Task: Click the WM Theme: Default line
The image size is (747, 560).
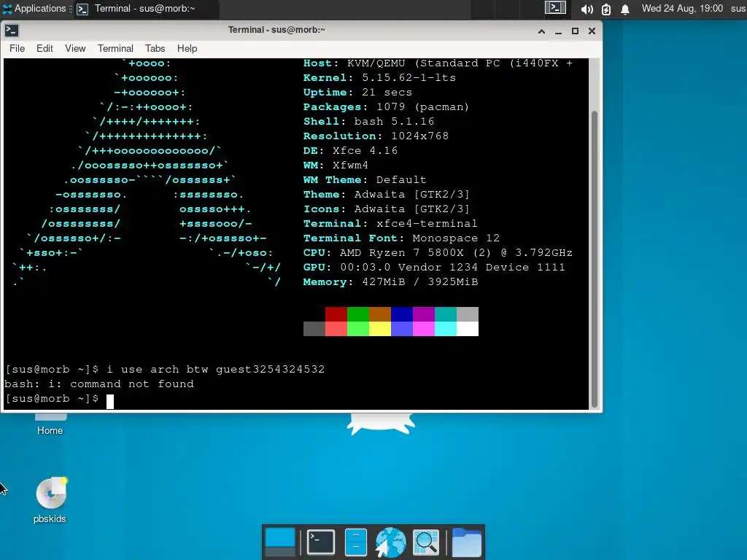Action: click(x=365, y=180)
